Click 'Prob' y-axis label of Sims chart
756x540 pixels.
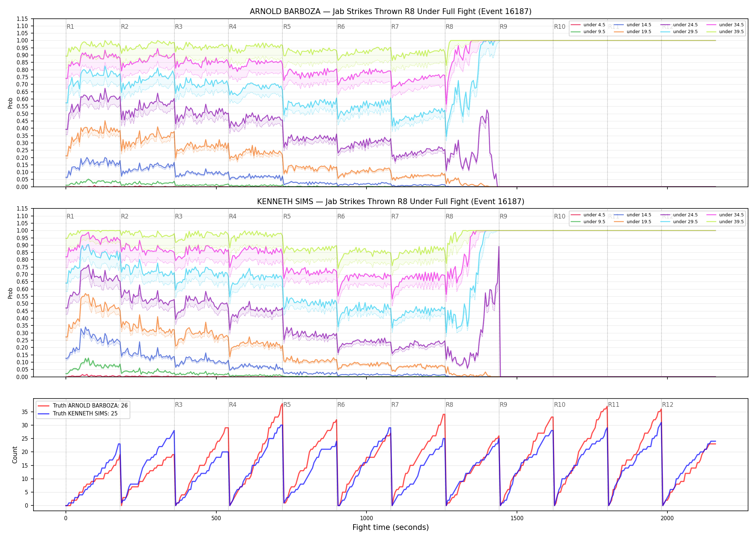coord(10,293)
